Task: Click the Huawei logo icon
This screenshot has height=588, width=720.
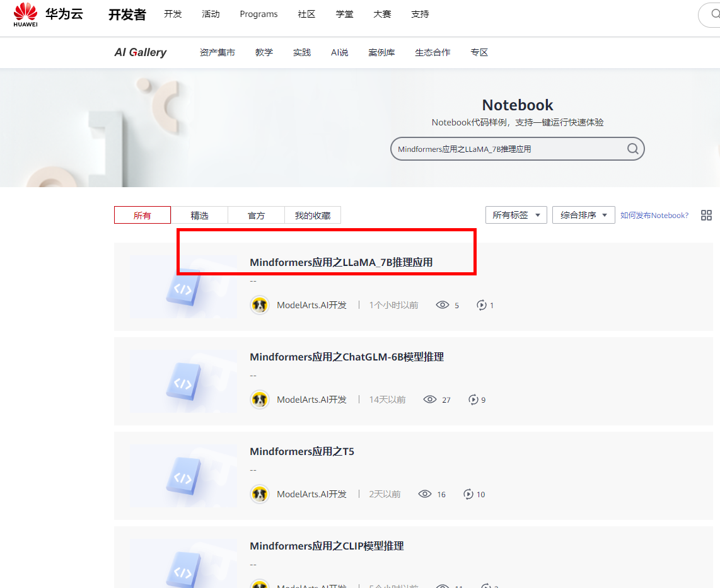Action: click(26, 14)
